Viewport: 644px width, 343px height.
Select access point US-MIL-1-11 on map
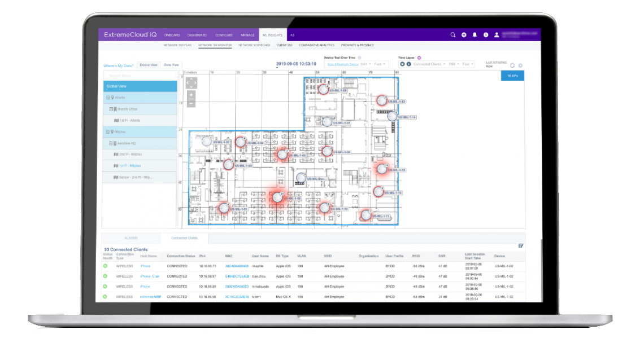click(x=365, y=215)
